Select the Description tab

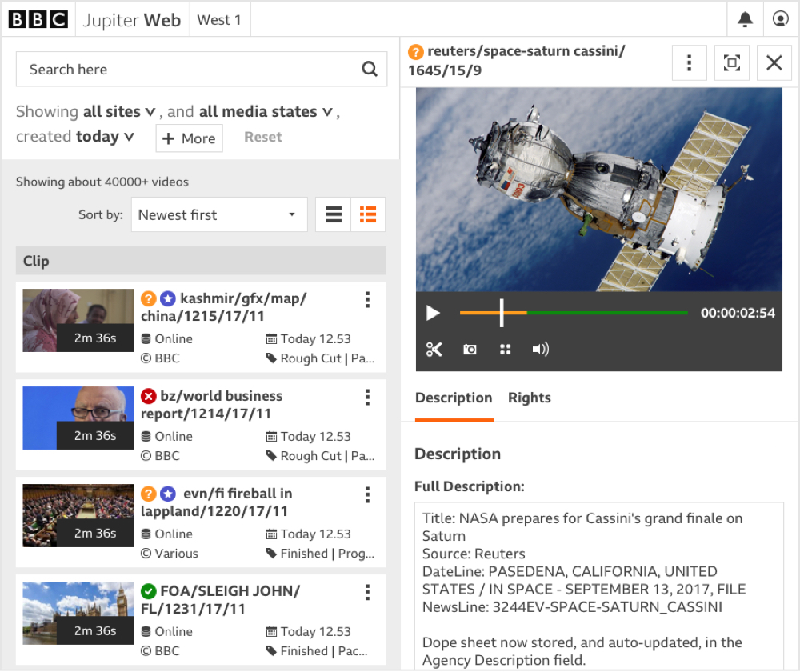tap(453, 398)
